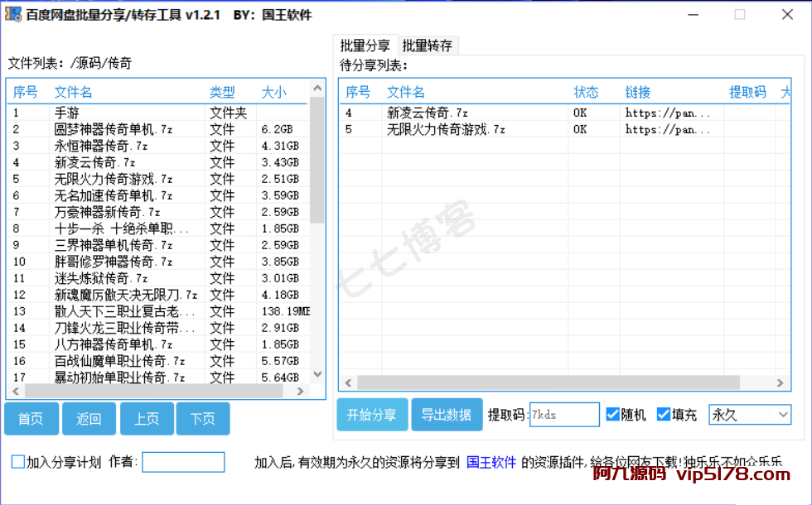Click the 待分享列表 horizontal scrollbar thumb
The width and height of the screenshot is (812, 505).
click(549, 382)
